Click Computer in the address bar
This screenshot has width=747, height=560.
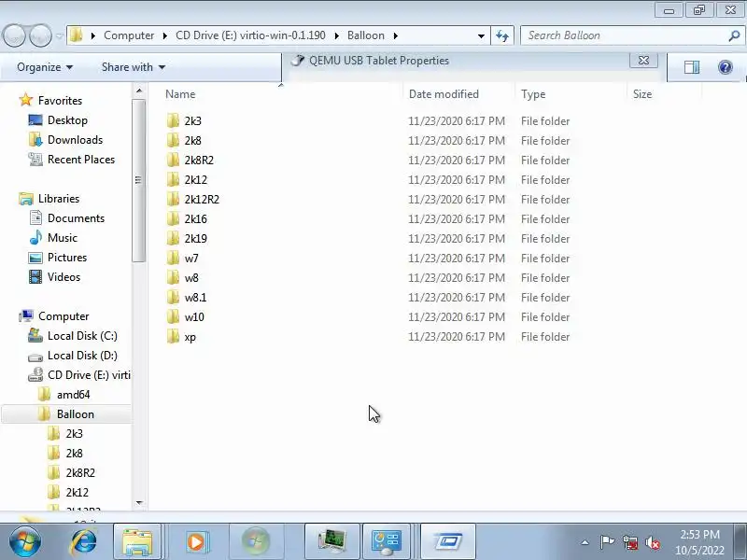(x=129, y=35)
